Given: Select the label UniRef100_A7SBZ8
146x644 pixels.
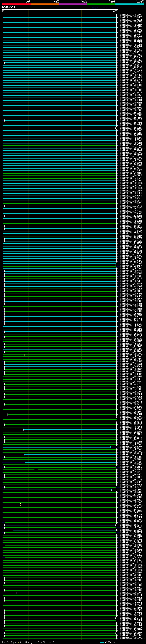Looking at the screenshot, I should pyautogui.click(x=131, y=178).
